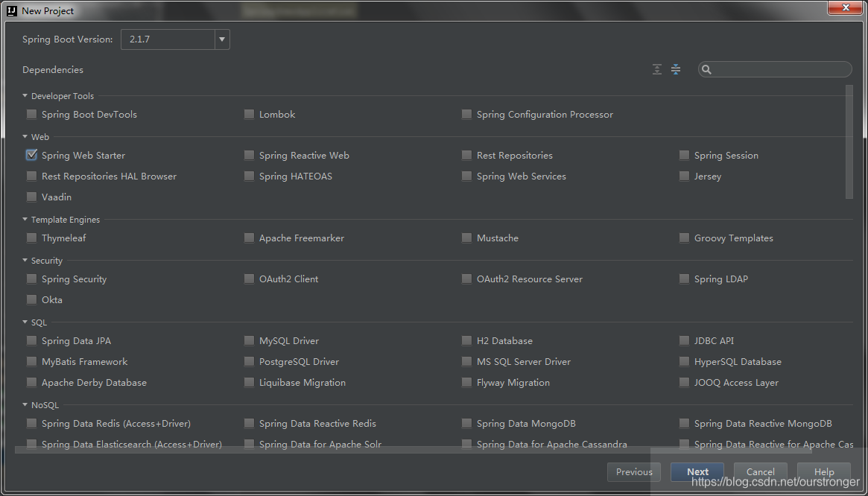Select Spring Data Reactive MongoDB
The width and height of the screenshot is (868, 496).
(684, 424)
